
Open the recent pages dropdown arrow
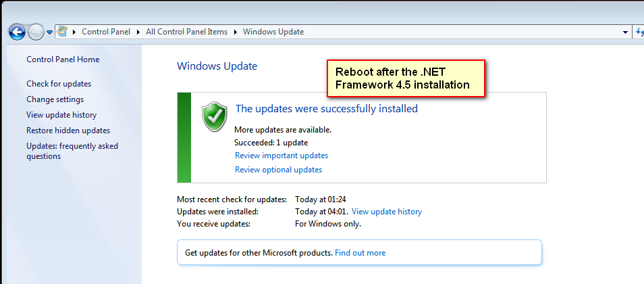(x=50, y=32)
